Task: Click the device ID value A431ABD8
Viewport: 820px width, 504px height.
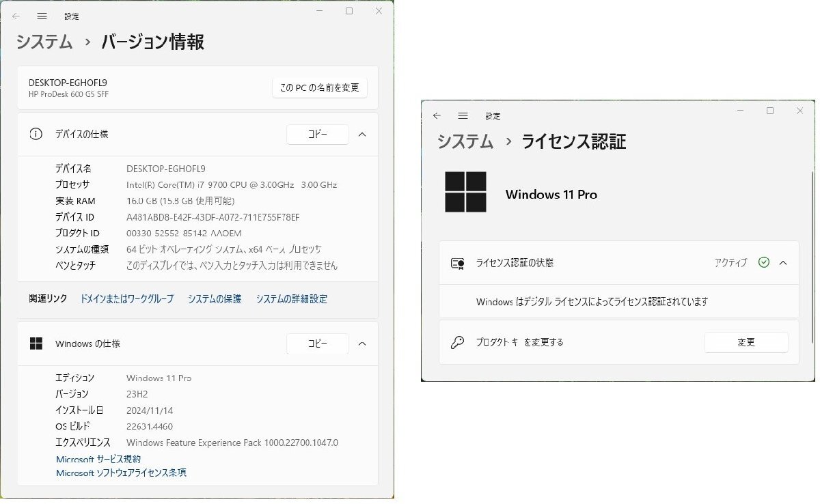Action: [213, 217]
